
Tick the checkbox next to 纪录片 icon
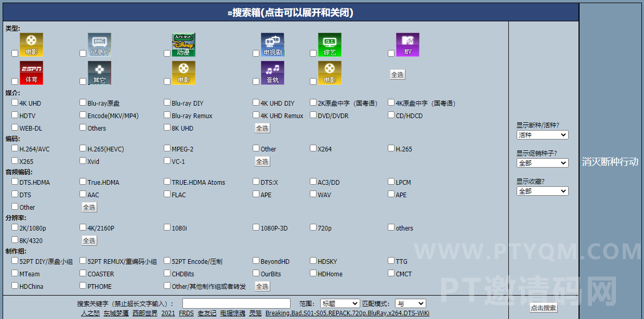coord(83,53)
